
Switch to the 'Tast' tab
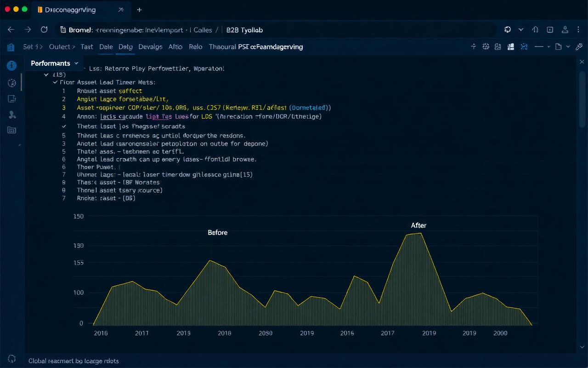pos(86,46)
